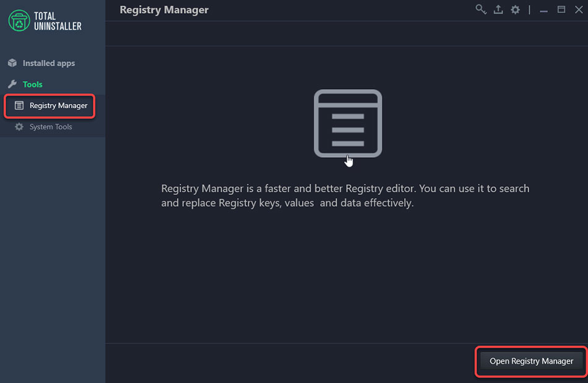The height and width of the screenshot is (383, 588).
Task: Click the Registry Manager description paragraph
Action: tap(345, 196)
